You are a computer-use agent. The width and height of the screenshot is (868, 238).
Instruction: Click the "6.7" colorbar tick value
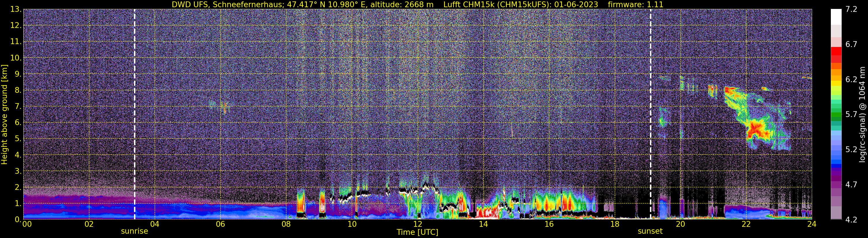click(851, 44)
